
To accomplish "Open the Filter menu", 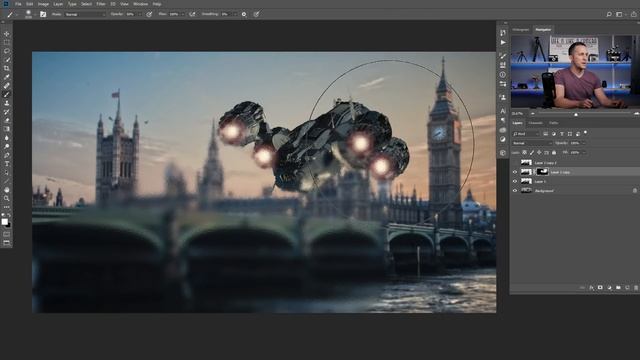I will [x=101, y=4].
